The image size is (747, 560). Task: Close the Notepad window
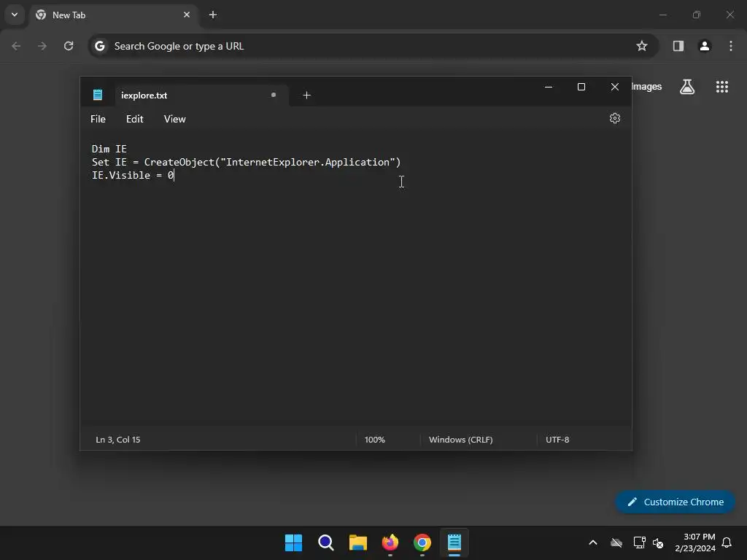coord(614,87)
